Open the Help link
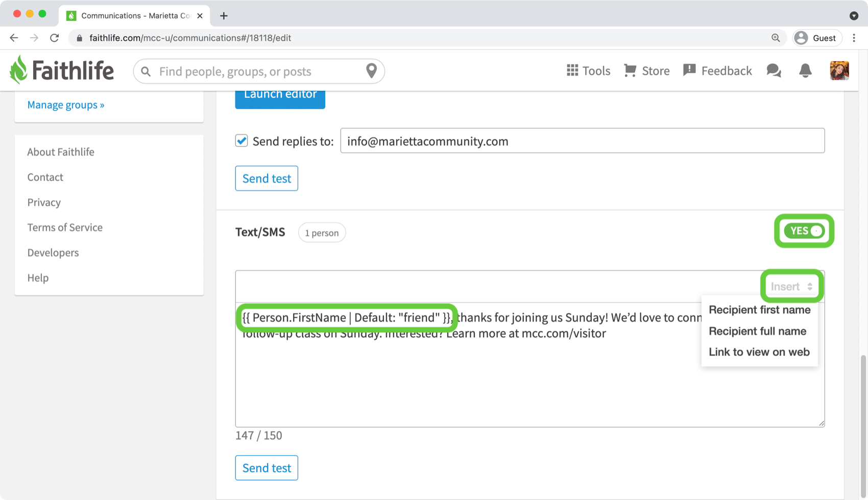The height and width of the screenshot is (500, 868). click(38, 278)
